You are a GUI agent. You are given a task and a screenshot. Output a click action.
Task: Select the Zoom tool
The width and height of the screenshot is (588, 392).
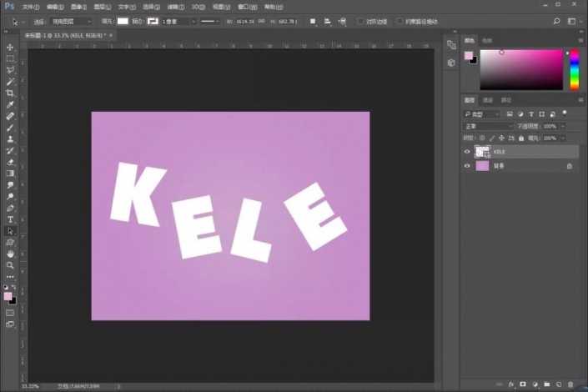click(10, 265)
